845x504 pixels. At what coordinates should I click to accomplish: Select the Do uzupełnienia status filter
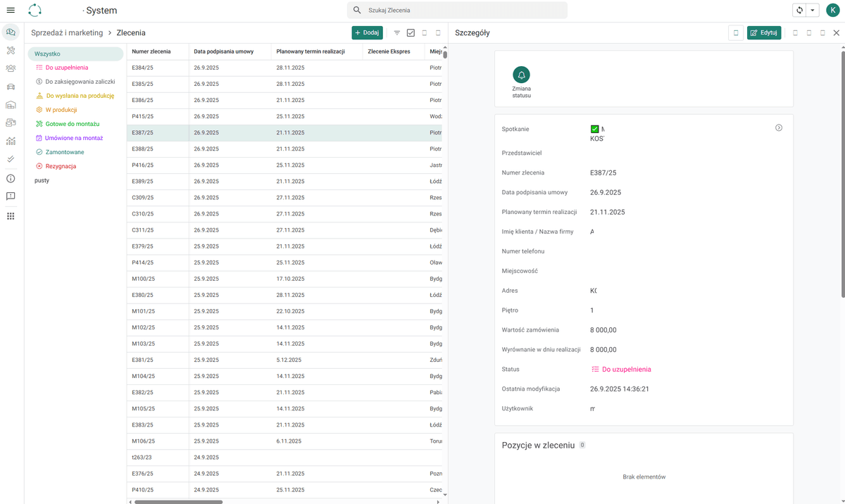coord(67,68)
